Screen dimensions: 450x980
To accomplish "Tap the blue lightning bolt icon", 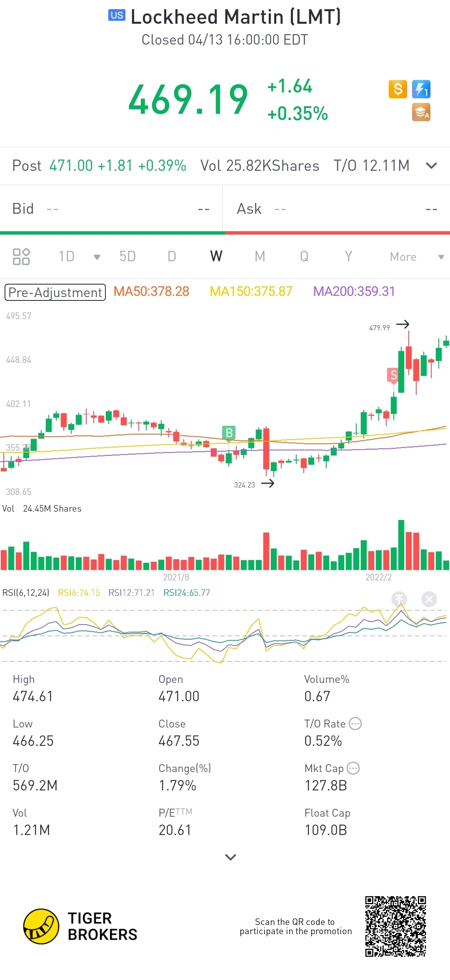I will [x=421, y=89].
